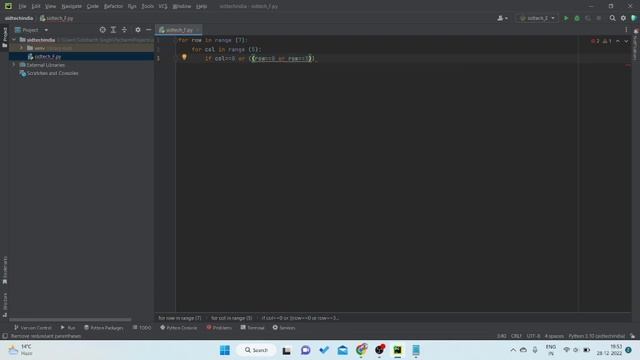Viewport: 640px width, 360px height.
Task: Open the Tools menu
Action: click(147, 6)
